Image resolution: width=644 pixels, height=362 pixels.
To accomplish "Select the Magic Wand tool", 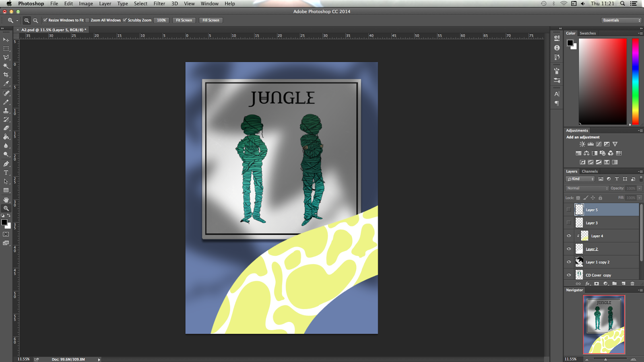I will pyautogui.click(x=6, y=66).
